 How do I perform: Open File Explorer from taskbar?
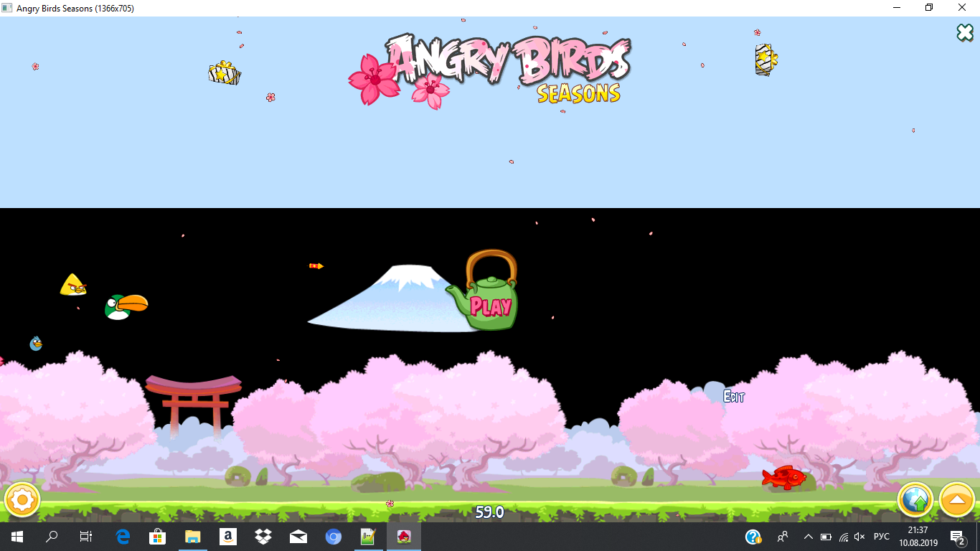tap(193, 537)
